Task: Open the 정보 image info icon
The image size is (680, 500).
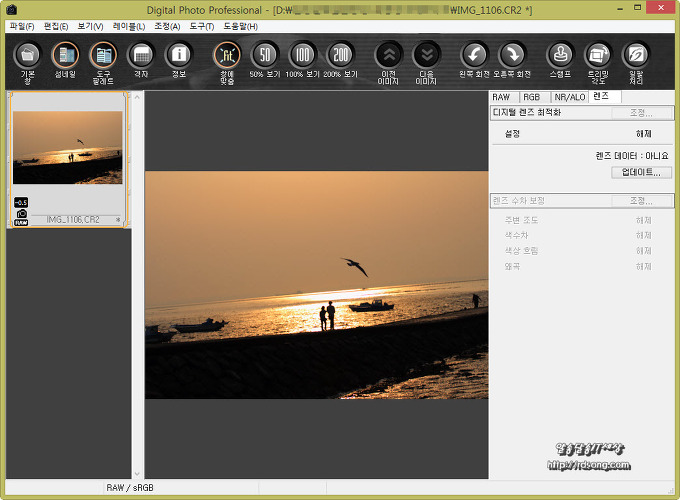Action: (x=179, y=56)
